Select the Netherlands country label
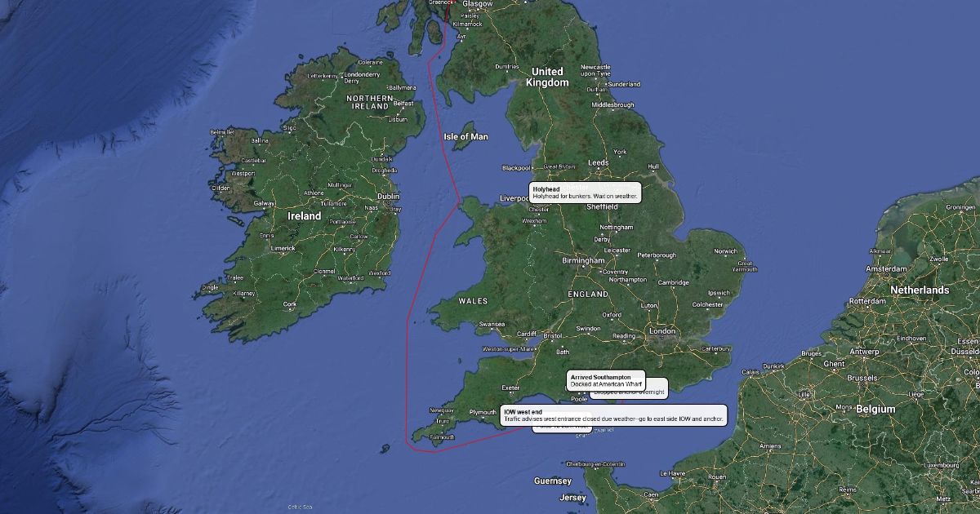This screenshot has height=514, width=980. point(920,290)
